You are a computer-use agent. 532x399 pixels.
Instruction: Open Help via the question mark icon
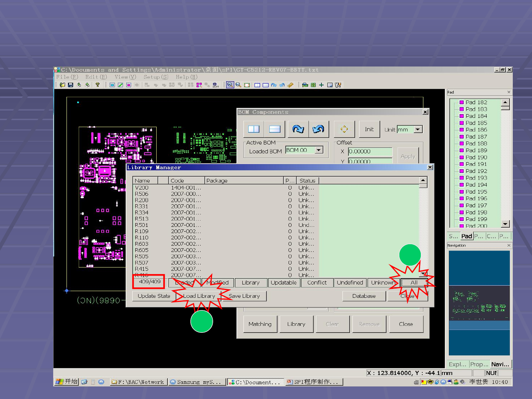tap(98, 85)
